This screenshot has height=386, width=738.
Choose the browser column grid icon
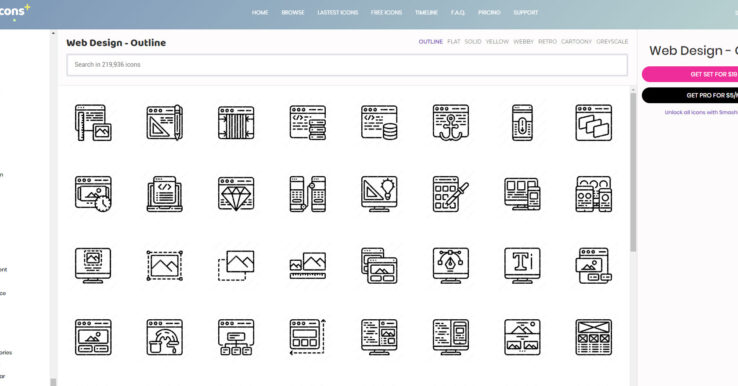pos(236,123)
